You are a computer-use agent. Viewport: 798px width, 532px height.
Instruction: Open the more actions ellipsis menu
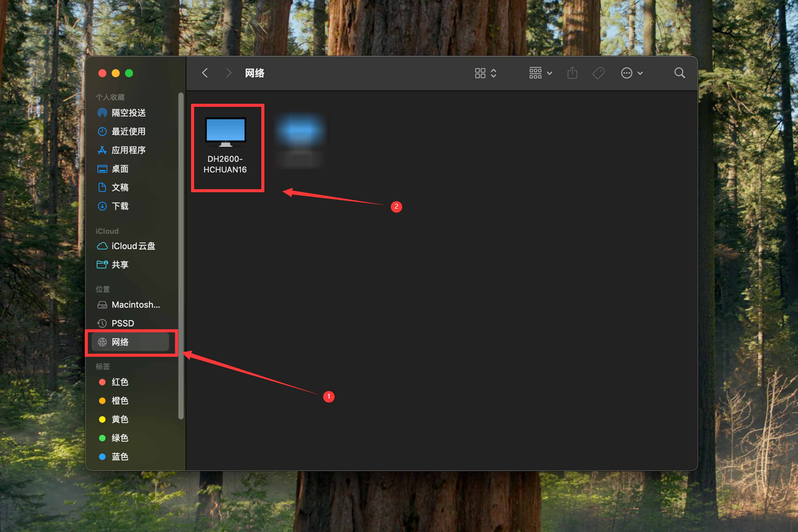(632, 73)
